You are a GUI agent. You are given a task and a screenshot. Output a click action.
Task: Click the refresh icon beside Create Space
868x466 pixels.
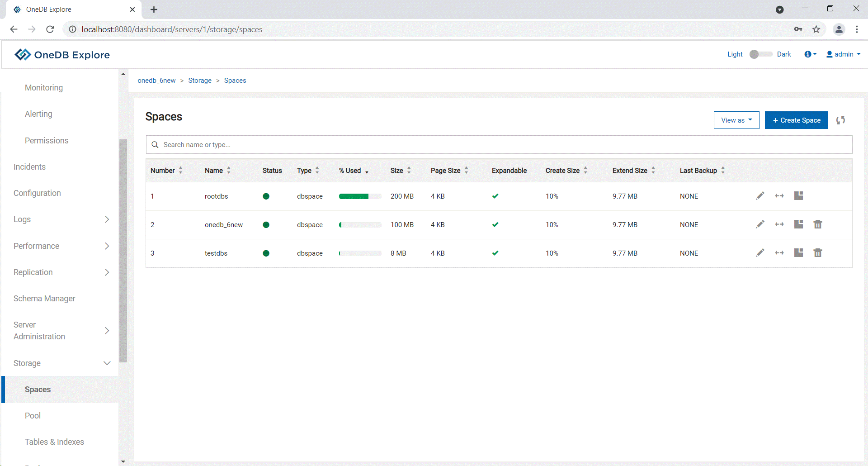(x=840, y=120)
